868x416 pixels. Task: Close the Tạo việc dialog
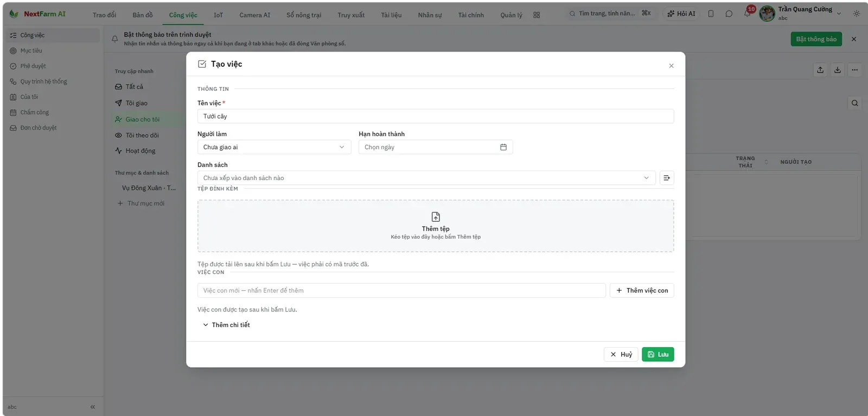point(671,66)
